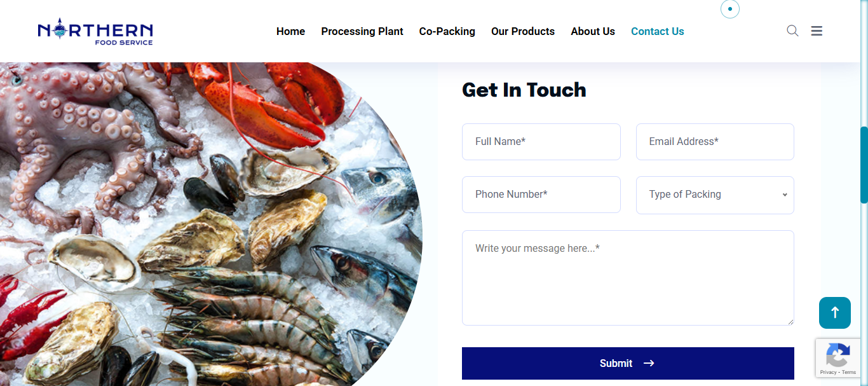Open the Processing Plant page
868x386 pixels.
click(x=362, y=31)
